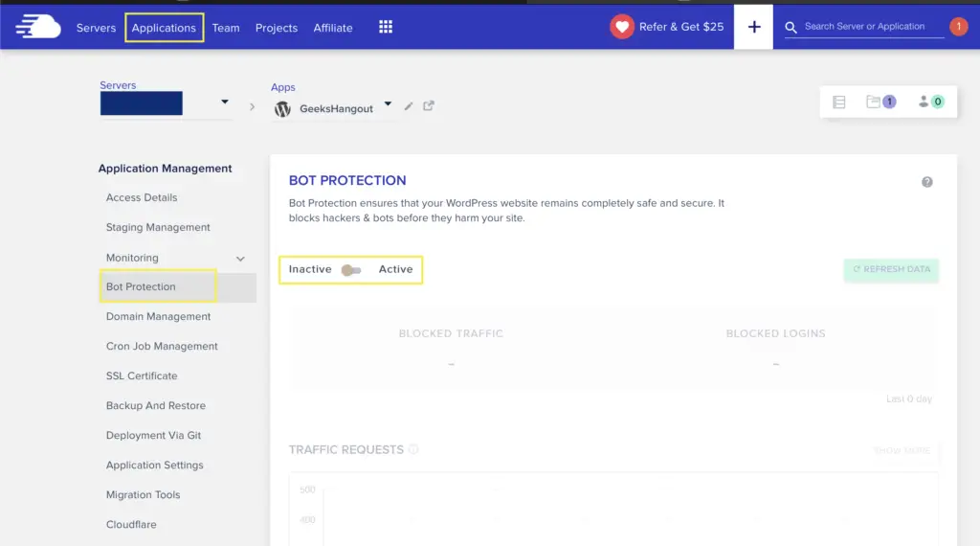Select Backup And Restore in sidebar
980x546 pixels.
click(156, 405)
